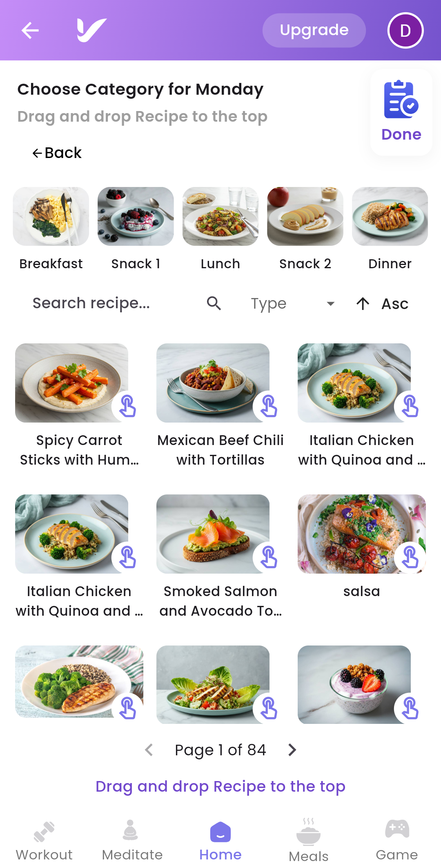Click the Back link
The width and height of the screenshot is (441, 868).
tap(57, 153)
